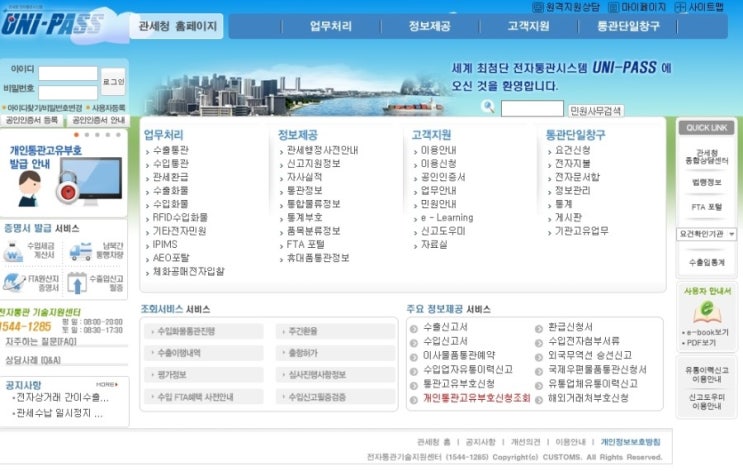This screenshot has height=471, width=743.
Task: Open PDF보기 user guide link
Action: [699, 343]
